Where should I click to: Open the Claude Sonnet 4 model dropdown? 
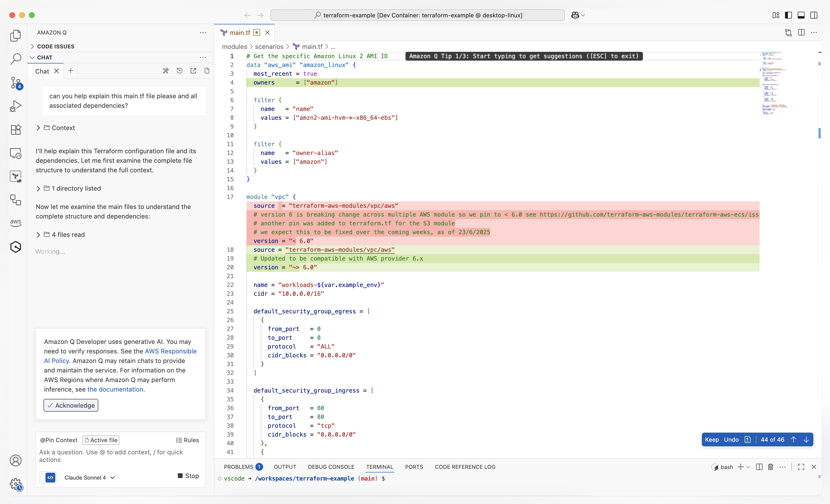coord(90,477)
